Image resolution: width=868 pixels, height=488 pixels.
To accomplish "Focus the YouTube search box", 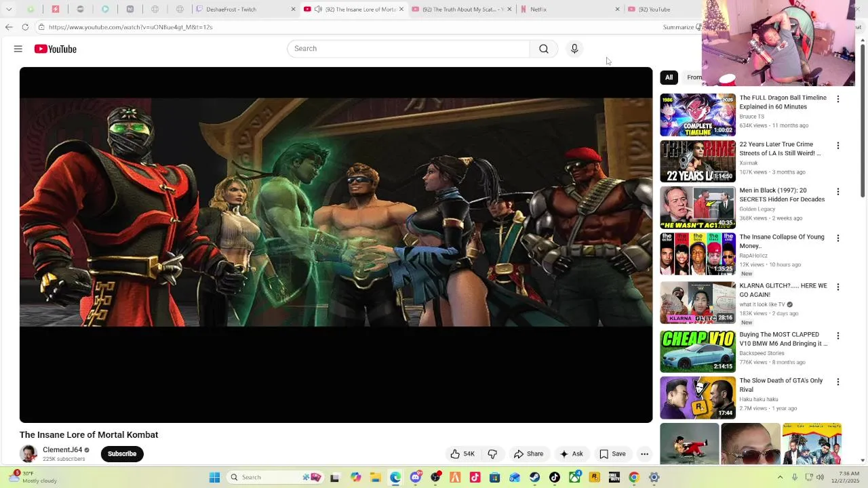I will 408,49.
